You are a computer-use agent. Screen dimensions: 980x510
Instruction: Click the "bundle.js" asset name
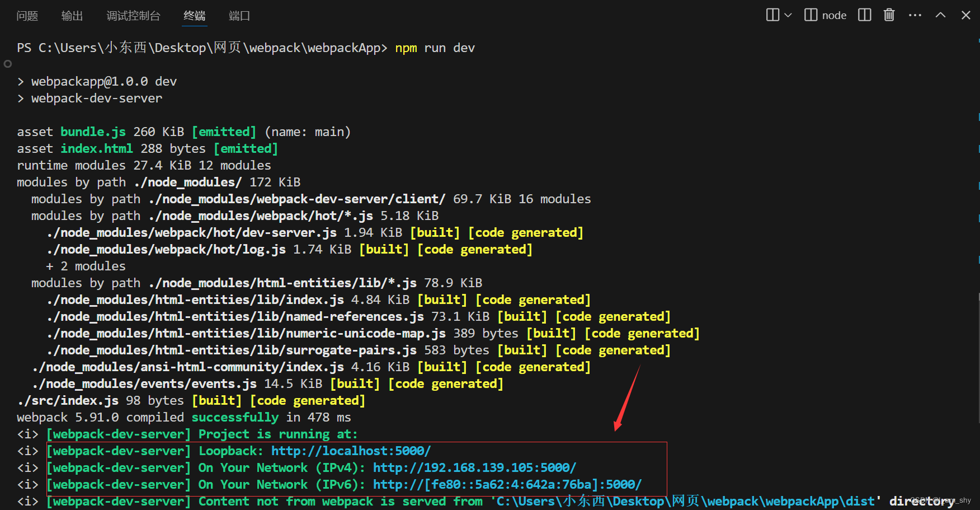(93, 132)
